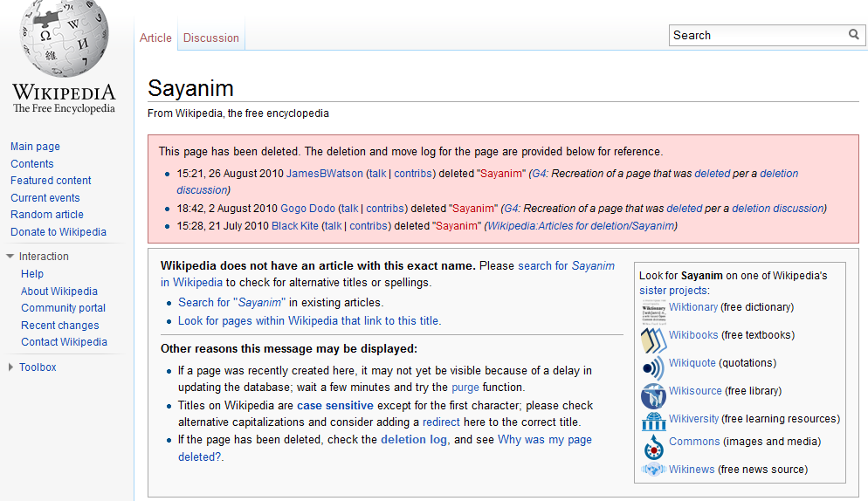Open Black Kite user page
Image resolution: width=868 pixels, height=501 pixels.
295,226
